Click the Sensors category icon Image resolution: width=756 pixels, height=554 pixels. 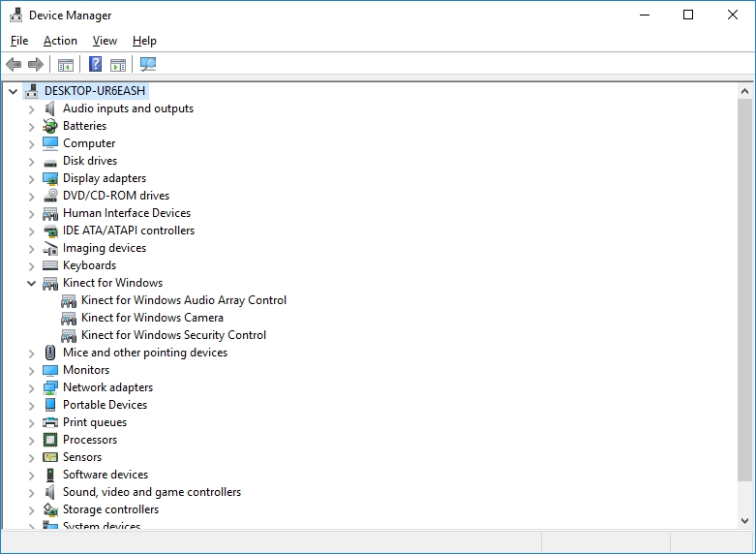click(x=50, y=457)
